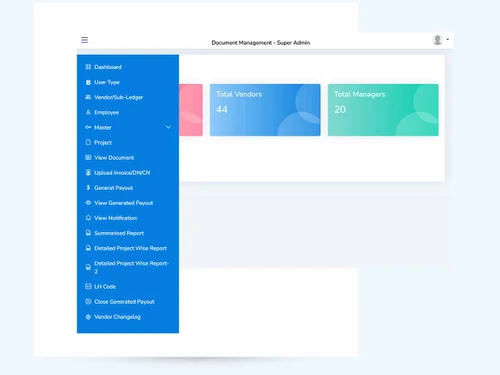Open Detailed Project Wise Report-2 text
This screenshot has width=500, height=375.
click(131, 267)
